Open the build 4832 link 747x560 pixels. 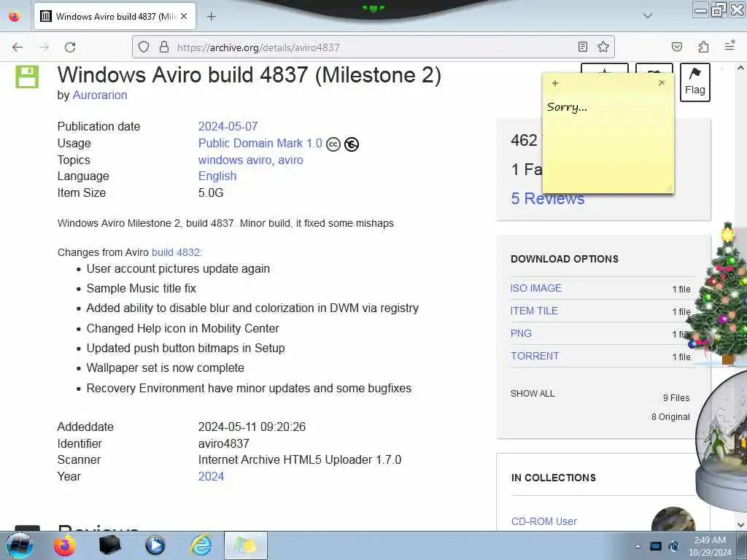tap(177, 252)
